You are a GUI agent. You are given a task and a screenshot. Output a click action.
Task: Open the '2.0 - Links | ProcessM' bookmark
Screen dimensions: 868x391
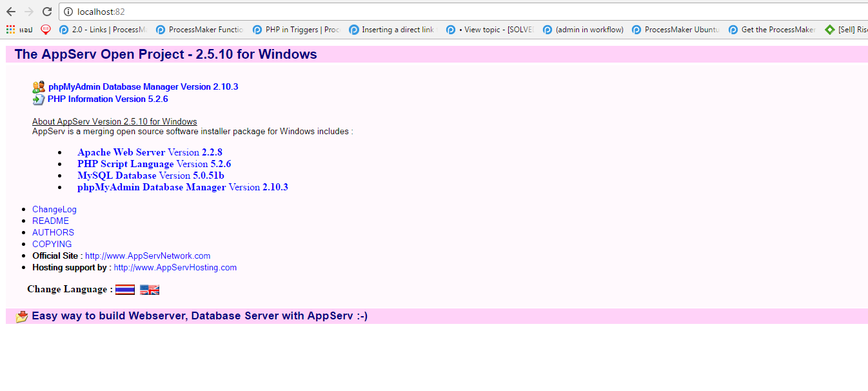(103, 30)
